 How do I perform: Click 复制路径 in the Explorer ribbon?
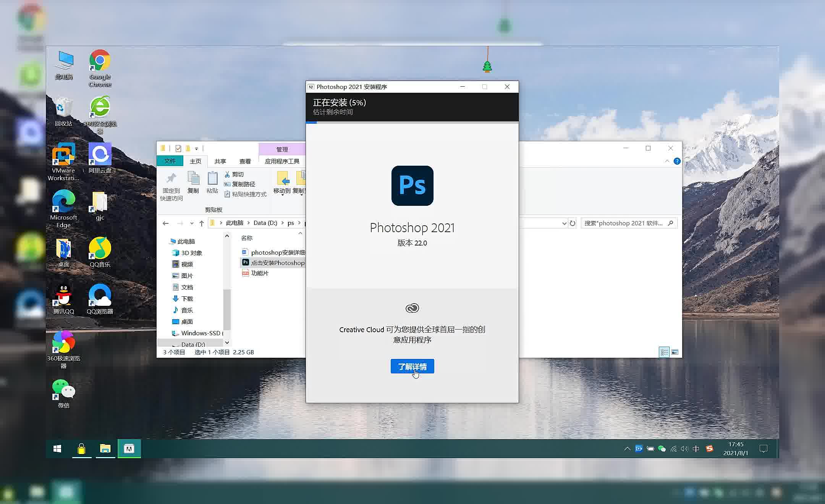click(240, 184)
